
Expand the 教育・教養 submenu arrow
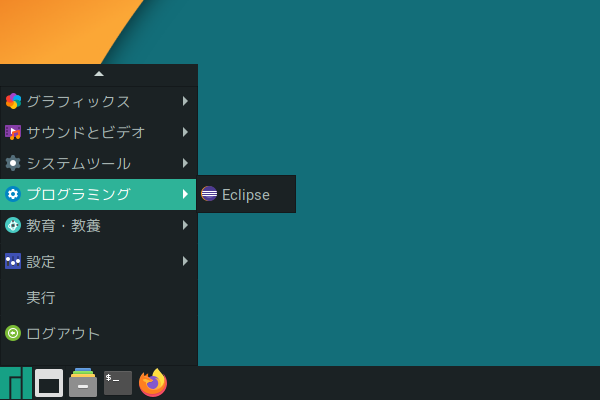[x=185, y=225]
